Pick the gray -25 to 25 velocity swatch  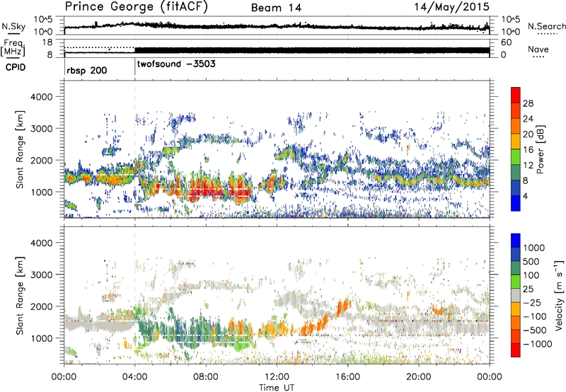(516, 296)
